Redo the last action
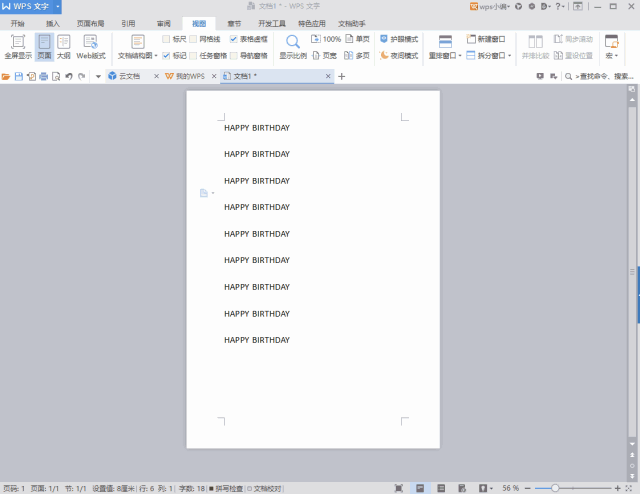This screenshot has width=640, height=494. (82, 76)
